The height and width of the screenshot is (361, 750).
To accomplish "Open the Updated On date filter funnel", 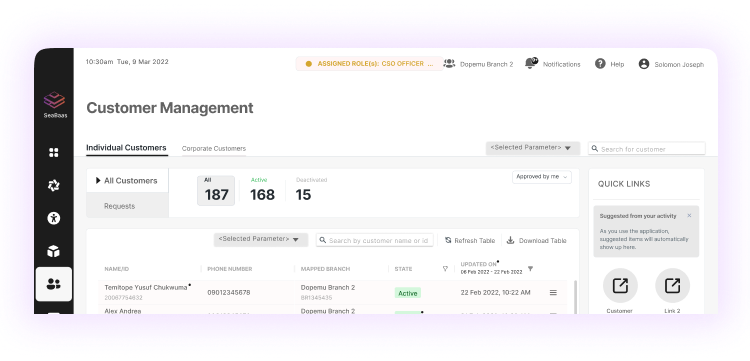I will point(530,269).
